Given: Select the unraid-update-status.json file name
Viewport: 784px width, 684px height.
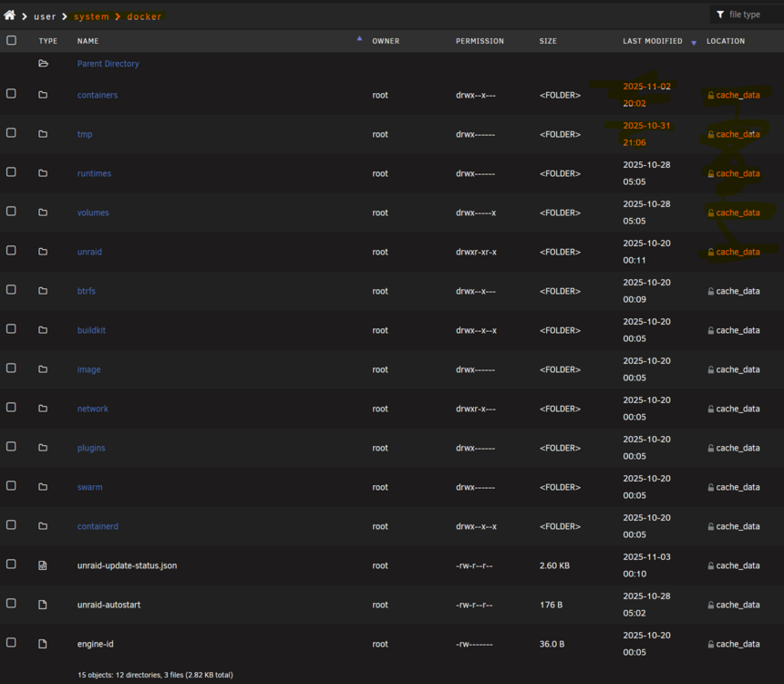Looking at the screenshot, I should (127, 565).
